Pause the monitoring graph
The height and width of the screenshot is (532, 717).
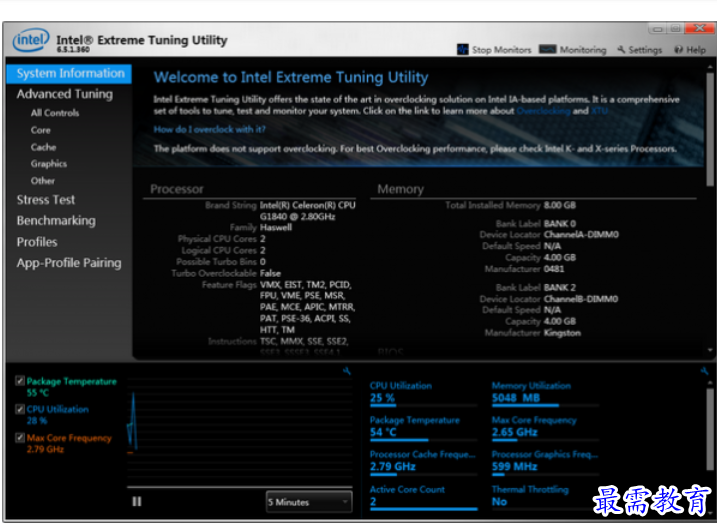[x=137, y=502]
